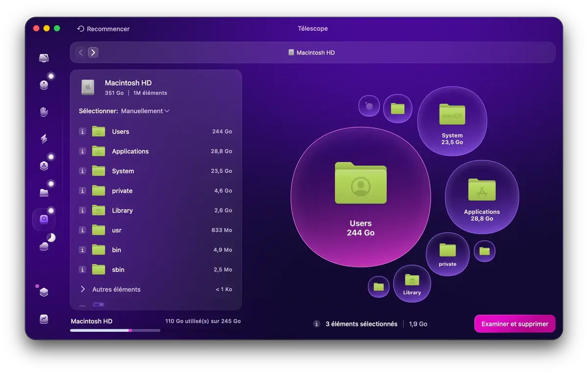
Task: Show info for the Library folder row
Action: (x=82, y=210)
